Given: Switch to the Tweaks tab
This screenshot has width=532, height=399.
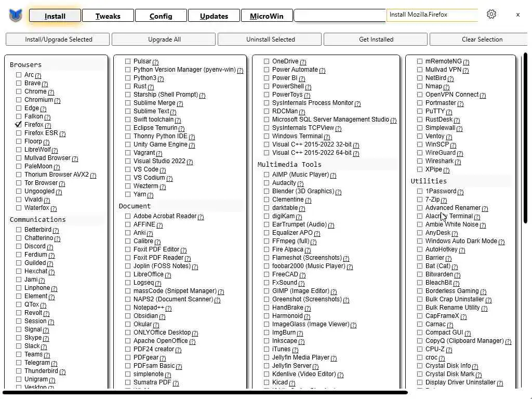Looking at the screenshot, I should 108,16.
